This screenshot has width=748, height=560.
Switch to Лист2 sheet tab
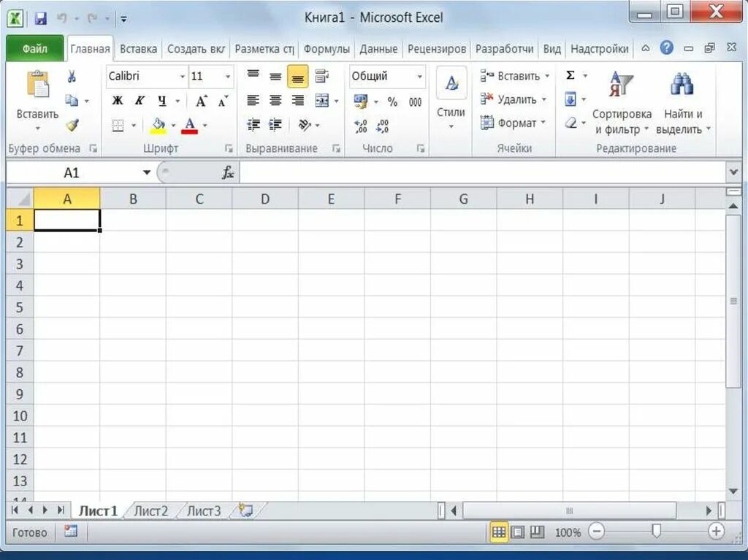(x=150, y=511)
